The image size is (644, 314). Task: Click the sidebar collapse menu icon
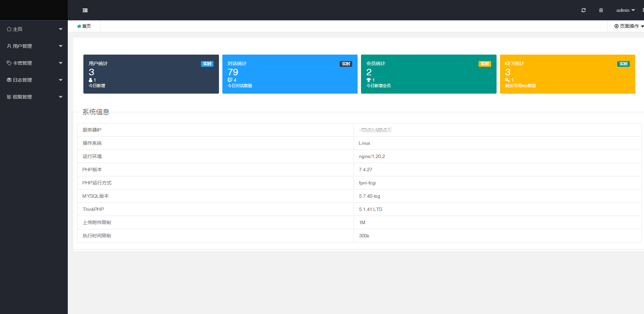pyautogui.click(x=85, y=11)
